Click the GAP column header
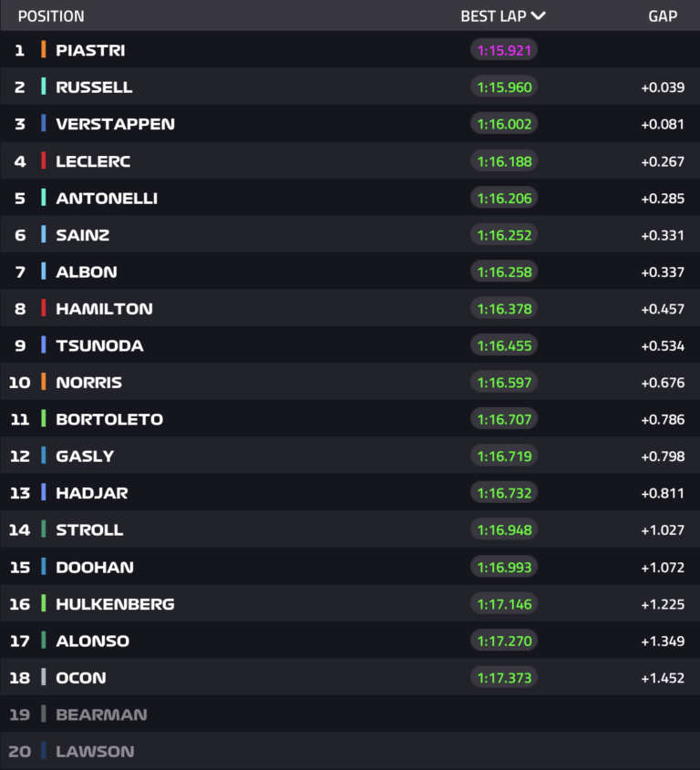Image resolution: width=700 pixels, height=770 pixels. coord(663,16)
